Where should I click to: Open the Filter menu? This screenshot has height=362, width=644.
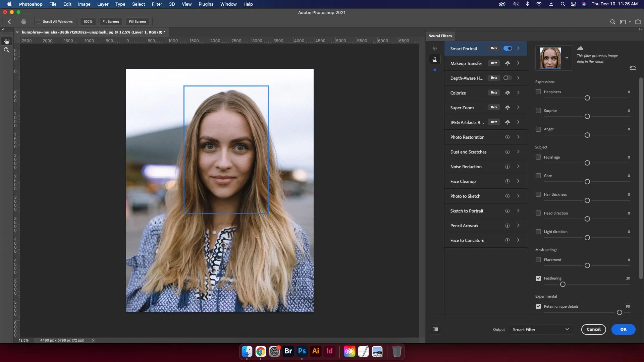157,4
